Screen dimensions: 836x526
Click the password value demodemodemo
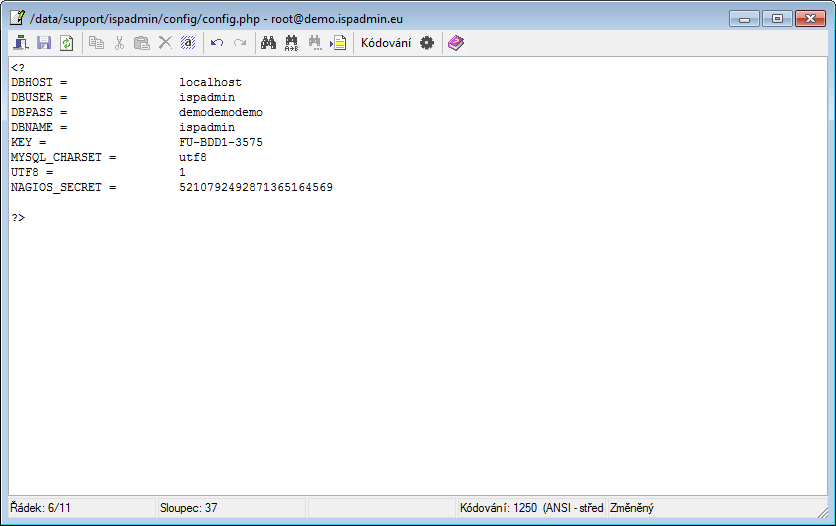(x=221, y=112)
